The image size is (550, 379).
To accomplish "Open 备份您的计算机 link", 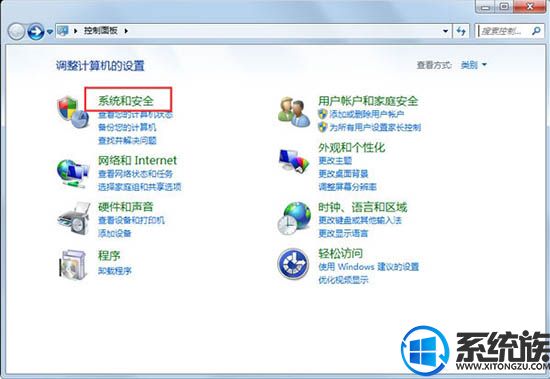I will [x=127, y=127].
